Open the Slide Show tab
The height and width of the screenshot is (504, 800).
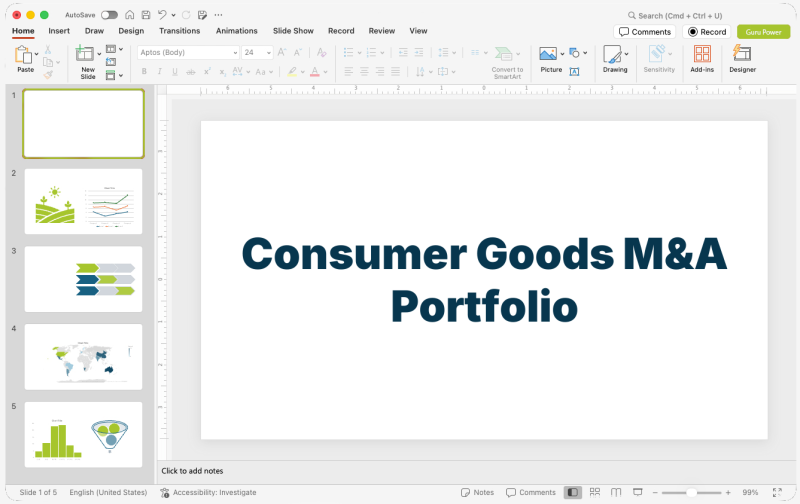tap(293, 31)
